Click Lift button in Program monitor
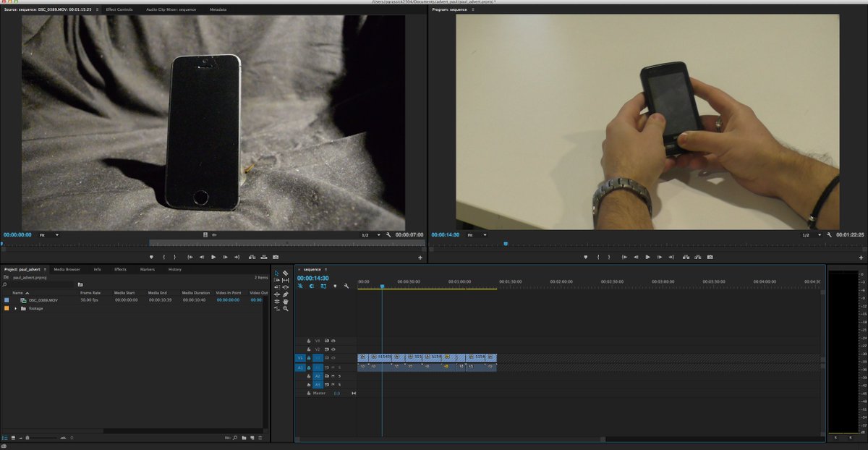 (x=686, y=257)
